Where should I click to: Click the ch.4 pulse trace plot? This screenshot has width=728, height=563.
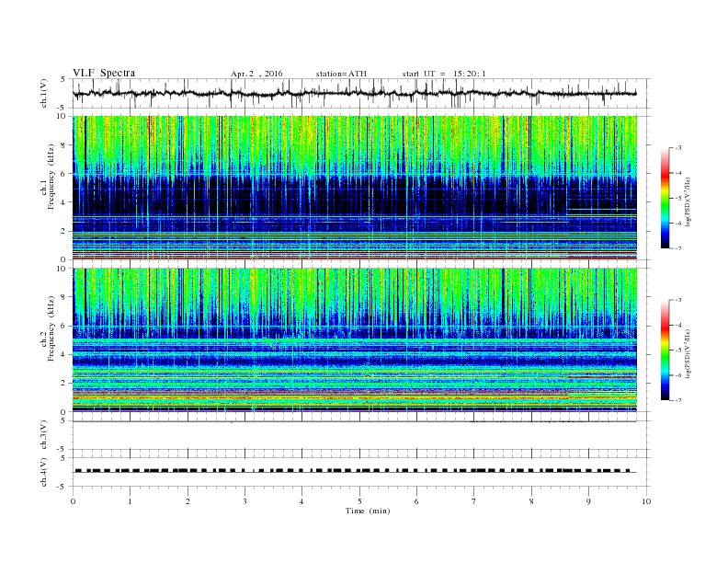tap(354, 471)
